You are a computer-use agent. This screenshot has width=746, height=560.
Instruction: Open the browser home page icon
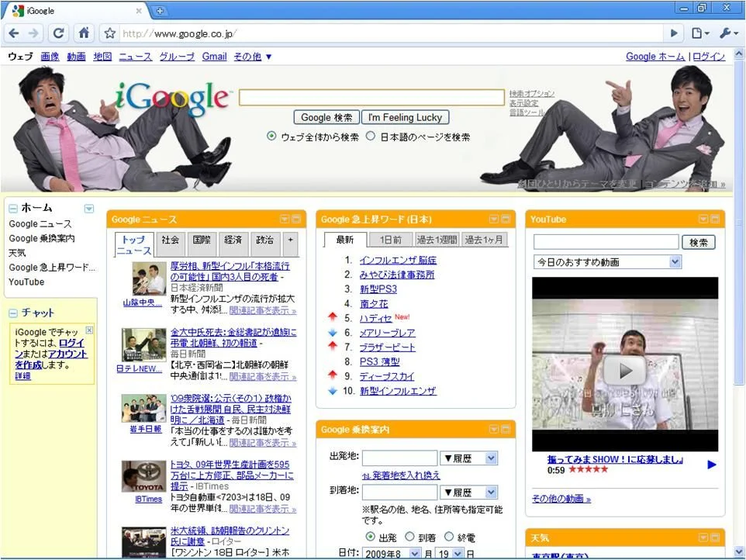tap(84, 33)
